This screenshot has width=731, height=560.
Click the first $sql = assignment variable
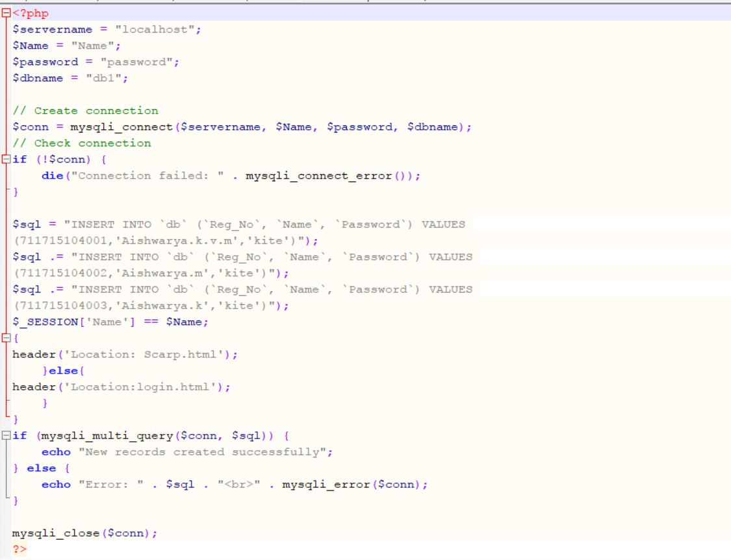coord(27,224)
